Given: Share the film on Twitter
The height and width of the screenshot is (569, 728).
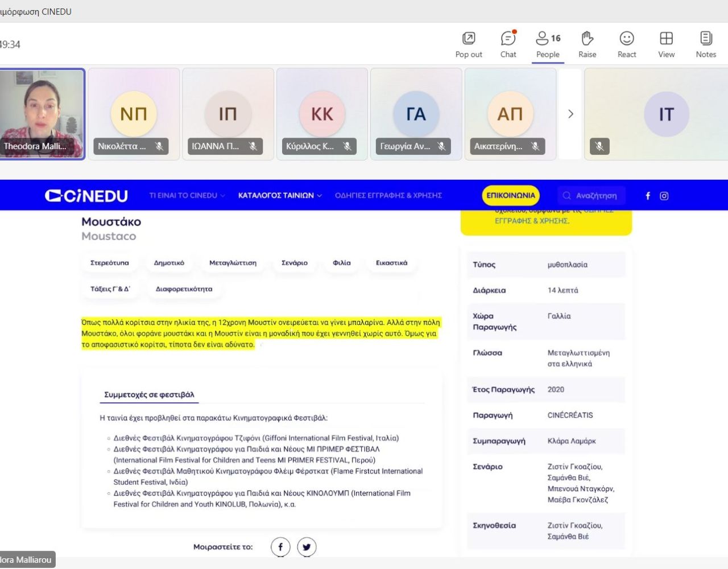Looking at the screenshot, I should coord(307,547).
